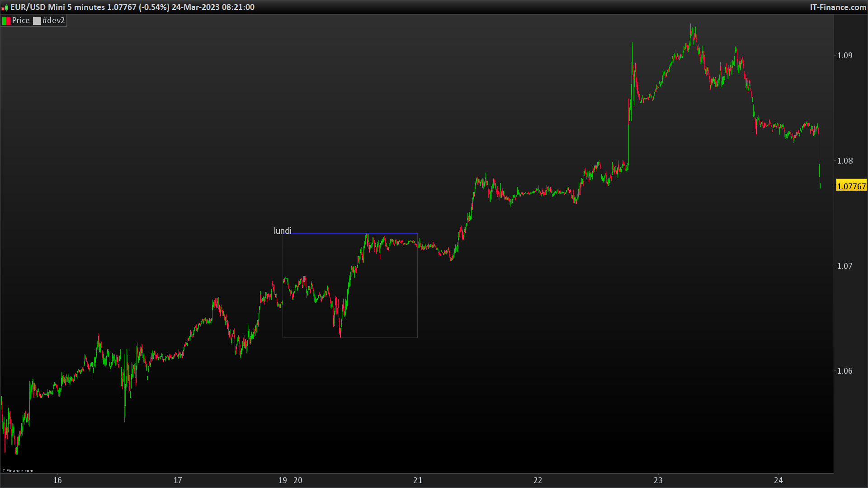The width and height of the screenshot is (868, 488).
Task: Select the 'lundi' text label on chart
Action: 283,231
